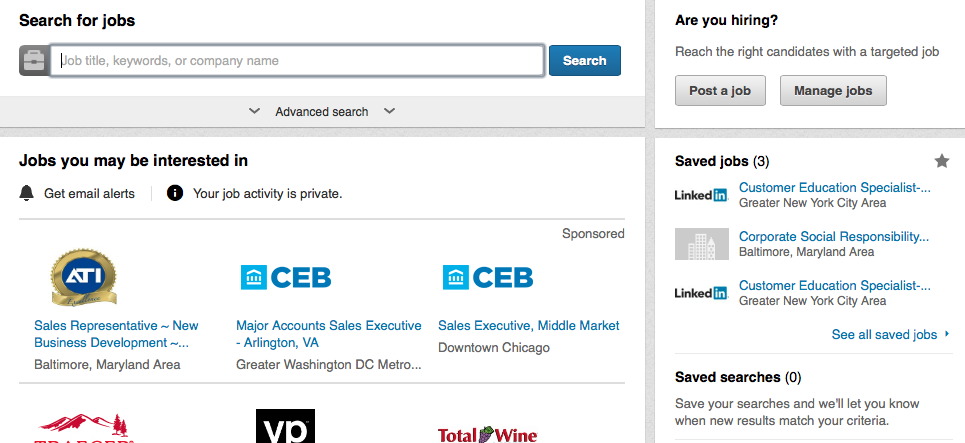The image size is (965, 443).
Task: Click the first LinkedIn logo in saved jobs
Action: [x=702, y=195]
